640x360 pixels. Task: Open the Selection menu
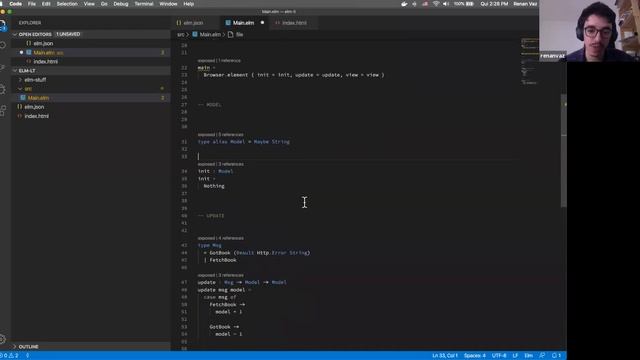pyautogui.click(x=67, y=4)
